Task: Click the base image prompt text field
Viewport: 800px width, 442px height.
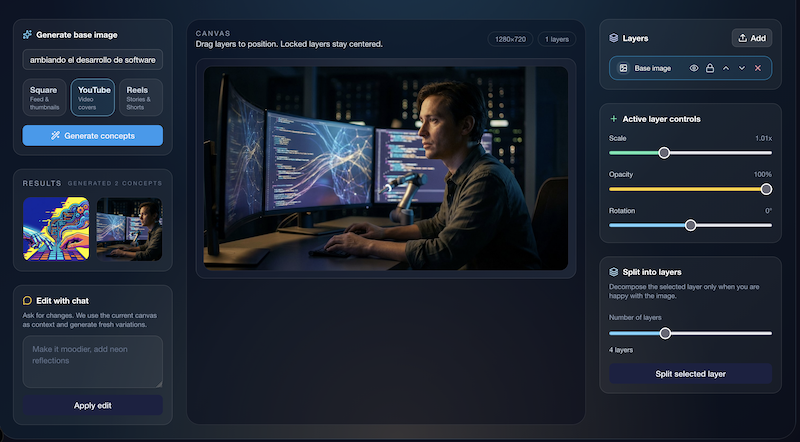Action: (92, 60)
